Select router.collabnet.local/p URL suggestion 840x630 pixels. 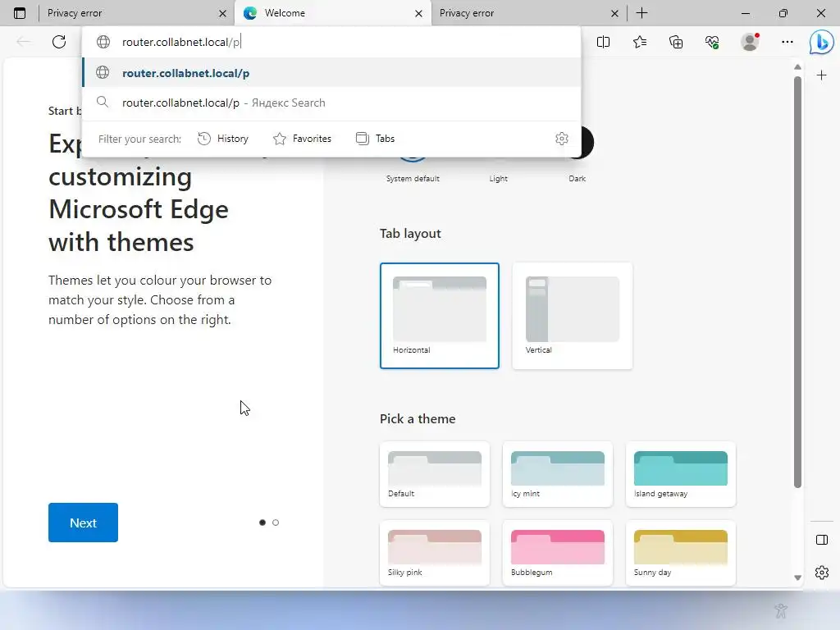coord(331,73)
